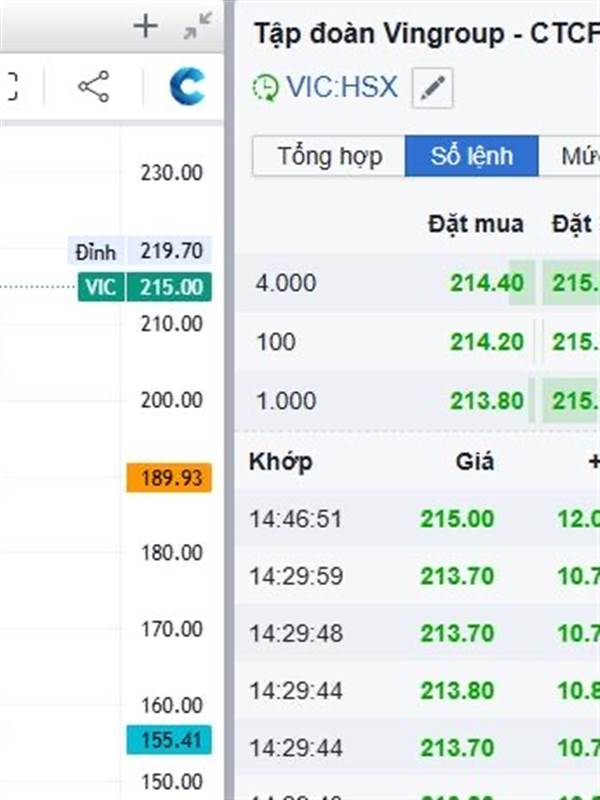The image size is (600, 800).
Task: Select the 14:29:59 matched trade time
Action: click(295, 577)
